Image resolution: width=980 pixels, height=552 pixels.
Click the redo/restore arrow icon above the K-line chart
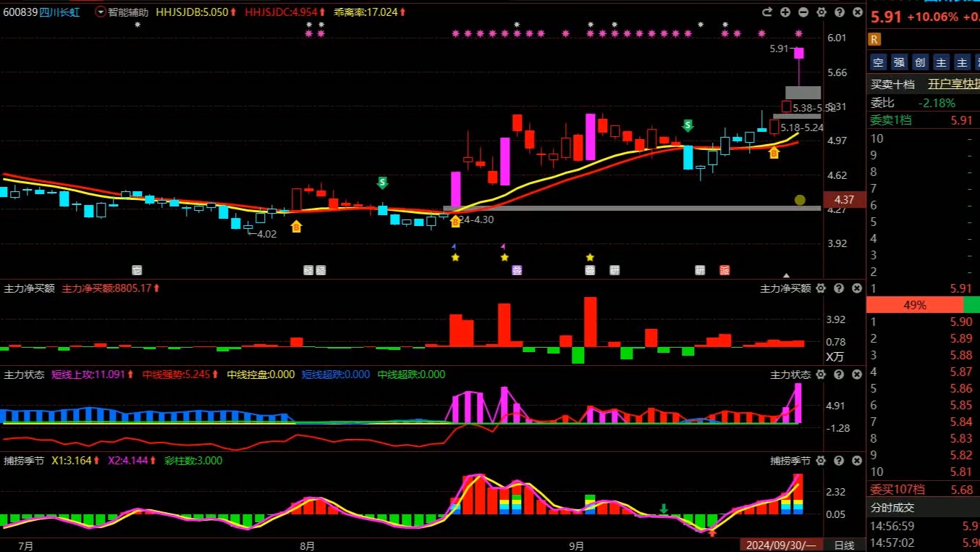point(768,12)
